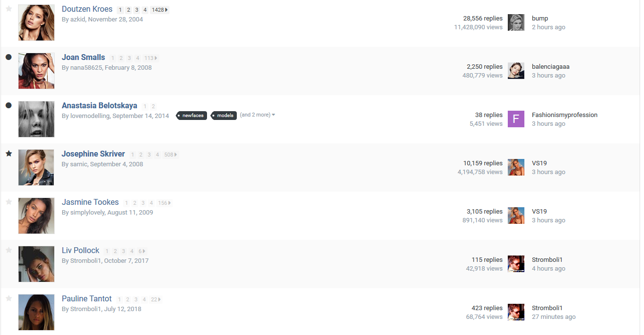
Task: Open the Joan Smalls topic
Action: [x=83, y=58]
